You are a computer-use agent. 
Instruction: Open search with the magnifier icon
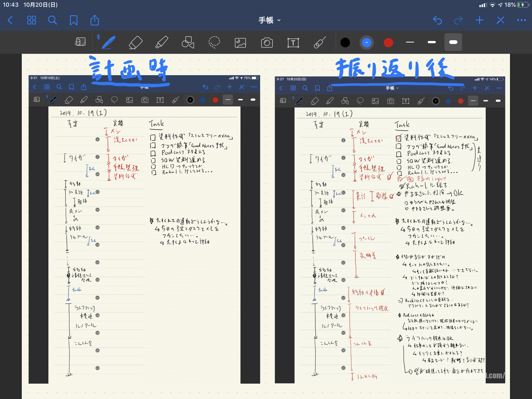[52, 20]
